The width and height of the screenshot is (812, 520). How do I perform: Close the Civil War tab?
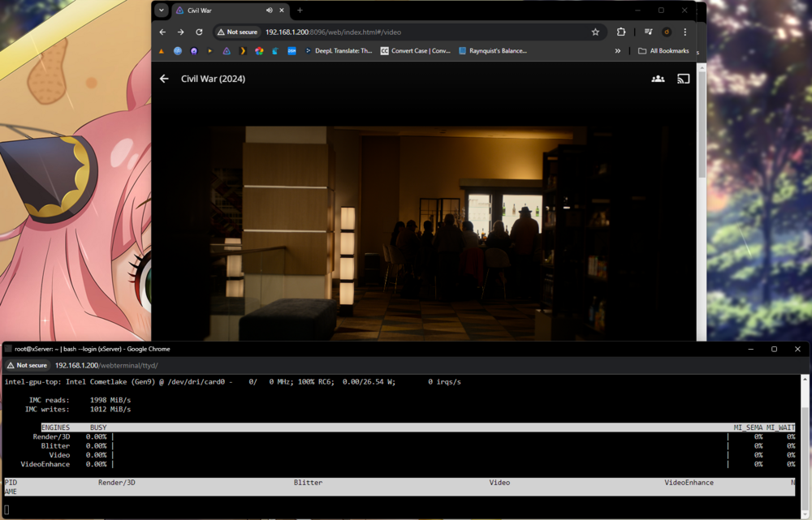click(282, 11)
